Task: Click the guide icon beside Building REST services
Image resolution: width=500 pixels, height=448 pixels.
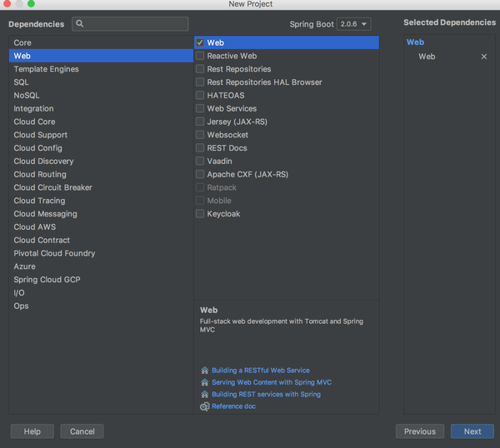Action: coord(204,394)
